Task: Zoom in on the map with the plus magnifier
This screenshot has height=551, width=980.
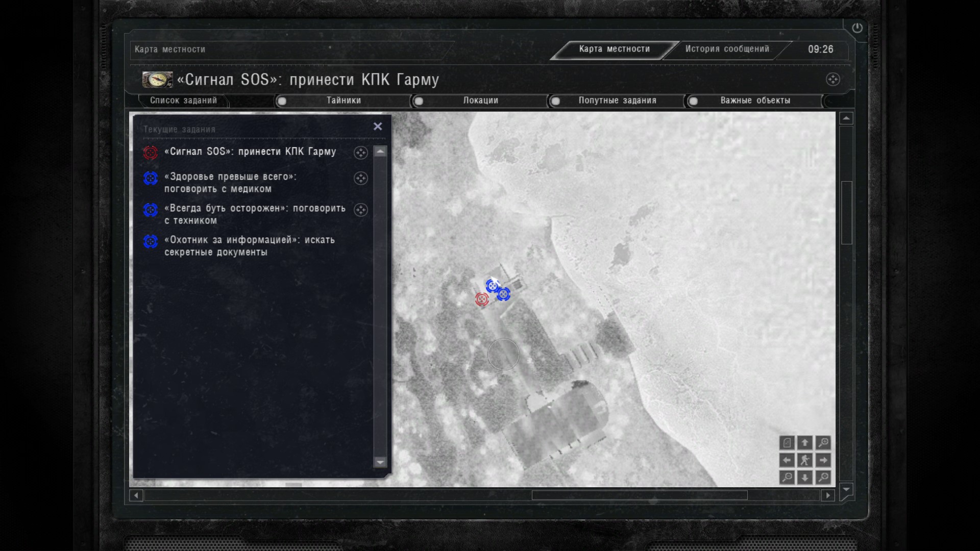Action: [x=823, y=442]
